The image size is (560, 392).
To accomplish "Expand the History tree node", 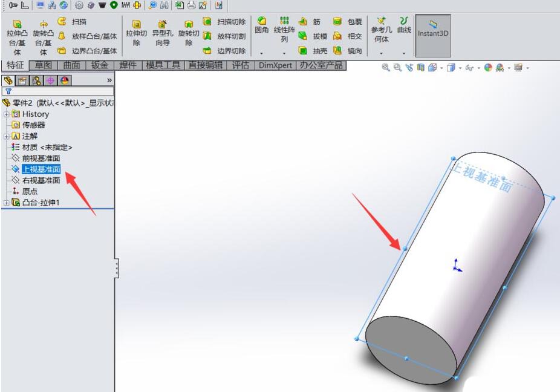I will 6,114.
